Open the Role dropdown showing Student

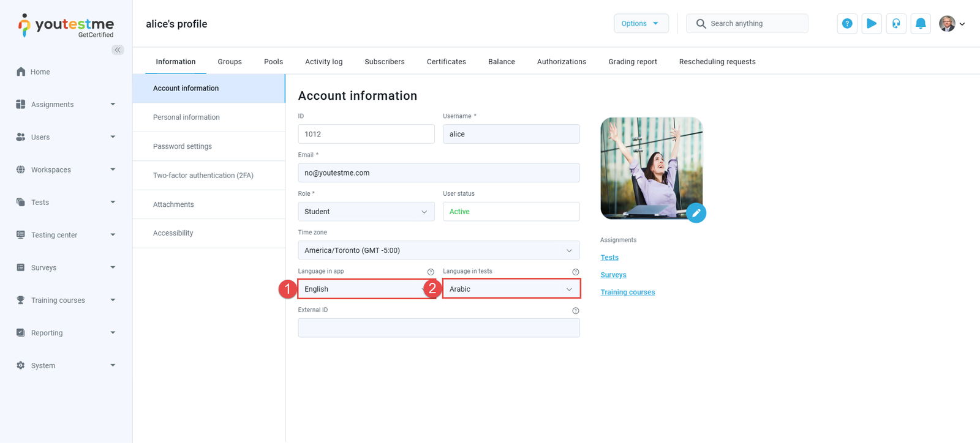(x=366, y=212)
